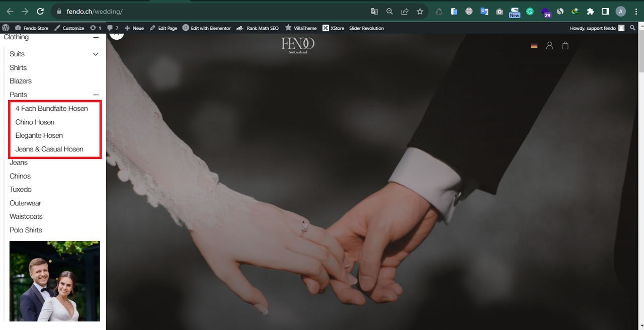Open the shopping bag cart

pos(565,46)
